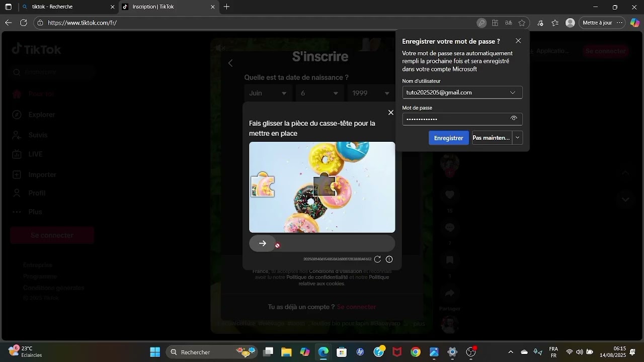The image size is (644, 362).
Task: Show hidden tray icons chevron
Action: (x=511, y=352)
